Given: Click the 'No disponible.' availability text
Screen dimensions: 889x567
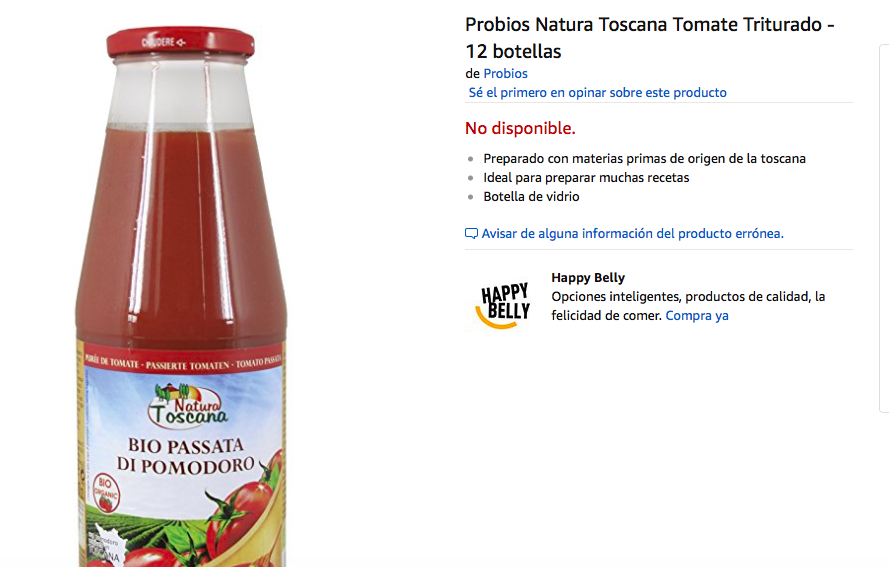Looking at the screenshot, I should (x=520, y=128).
